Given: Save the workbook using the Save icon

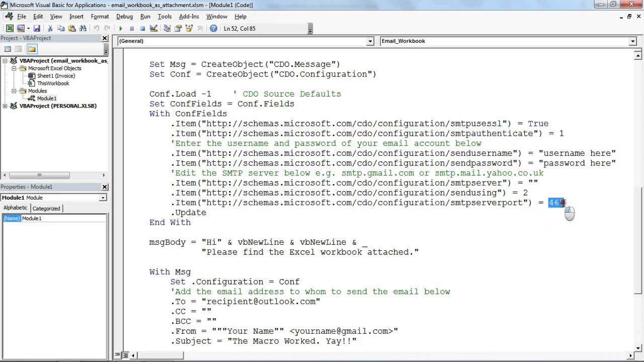Looking at the screenshot, I should [38, 28].
